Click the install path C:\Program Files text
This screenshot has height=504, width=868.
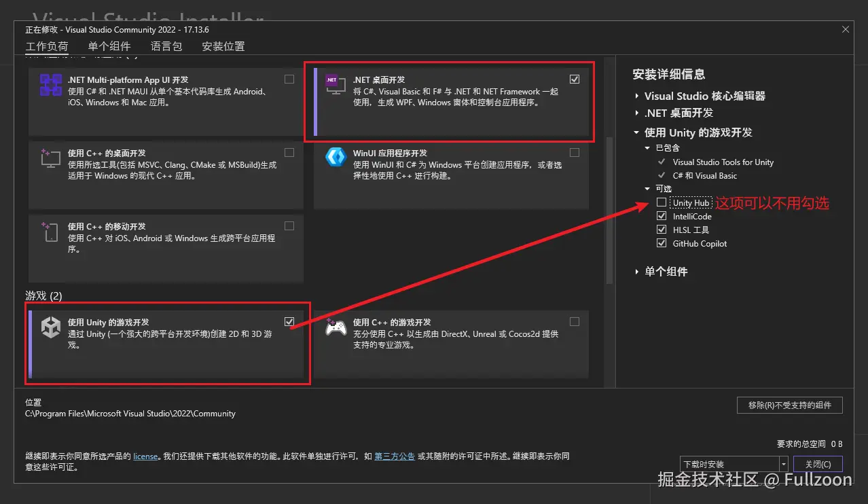[130, 413]
